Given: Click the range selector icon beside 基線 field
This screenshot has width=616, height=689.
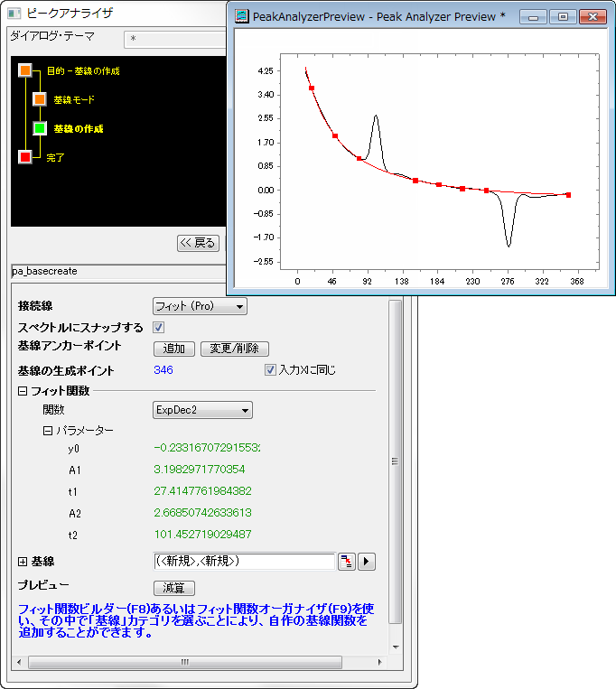Looking at the screenshot, I should point(346,562).
